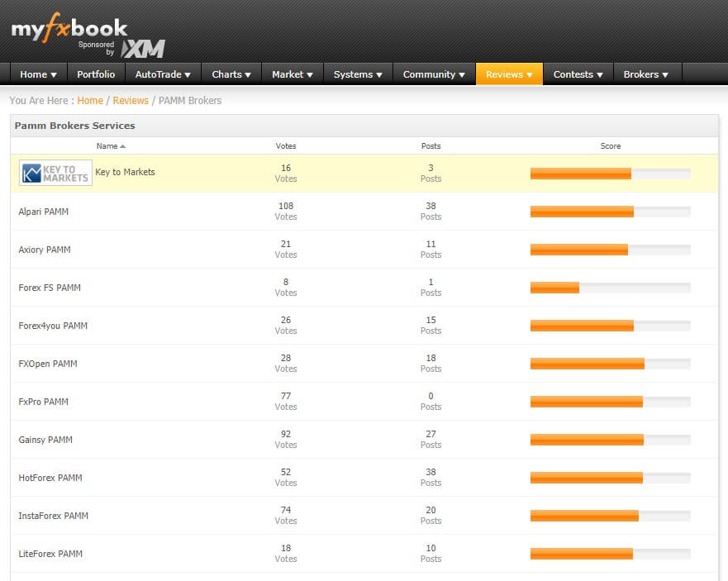728x581 pixels.
Task: Open the XM sponsor logo
Action: click(143, 49)
